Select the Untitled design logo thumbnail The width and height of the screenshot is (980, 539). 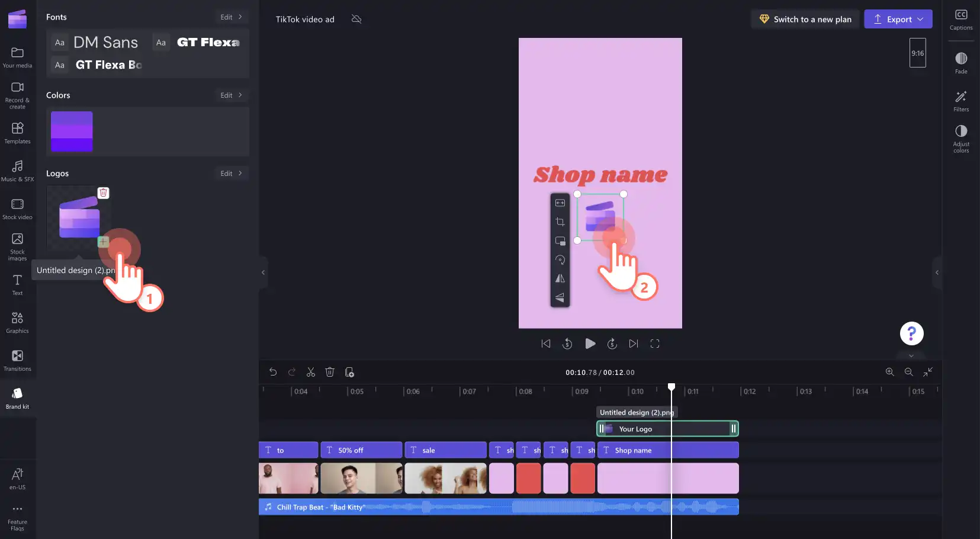click(79, 218)
